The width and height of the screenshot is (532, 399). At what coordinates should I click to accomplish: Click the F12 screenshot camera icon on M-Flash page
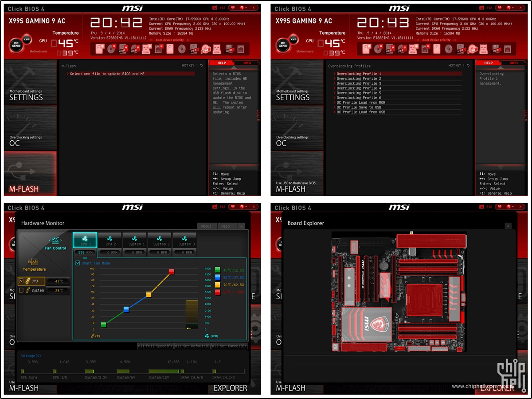(x=215, y=8)
